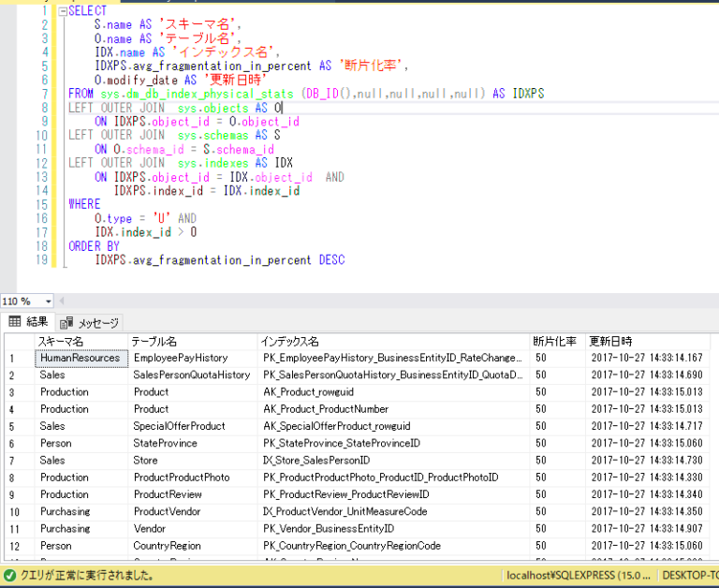The height and width of the screenshot is (588, 719).
Task: Click the results grid icon on 結果 tab
Action: (x=14, y=322)
